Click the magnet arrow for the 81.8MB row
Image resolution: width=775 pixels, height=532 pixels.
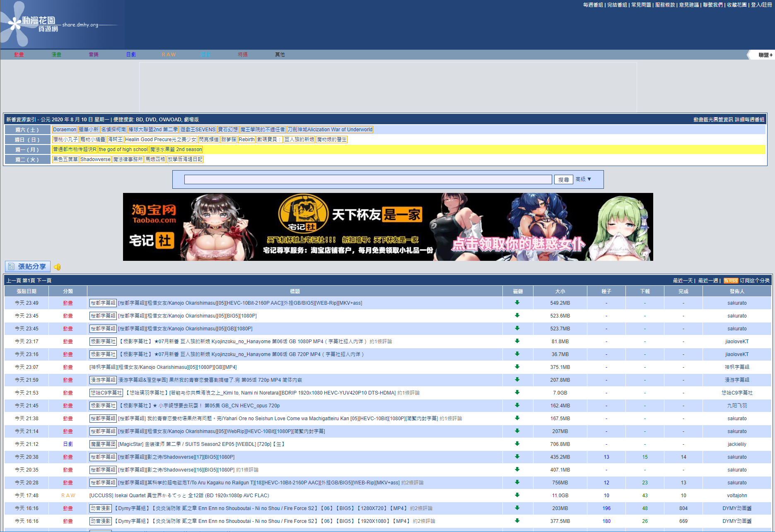coord(517,341)
